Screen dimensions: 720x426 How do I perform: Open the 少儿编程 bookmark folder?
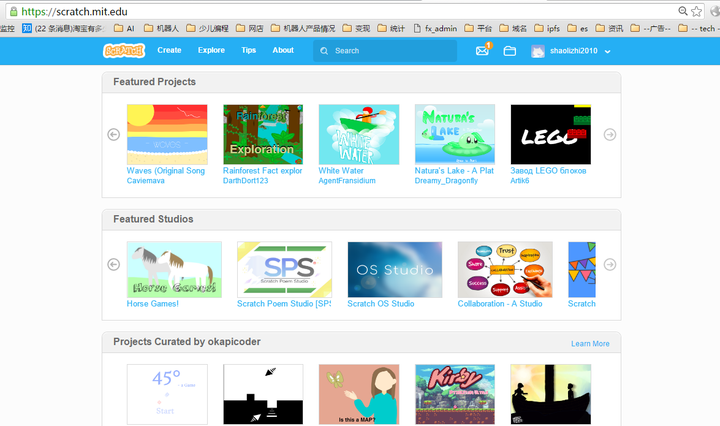point(207,28)
